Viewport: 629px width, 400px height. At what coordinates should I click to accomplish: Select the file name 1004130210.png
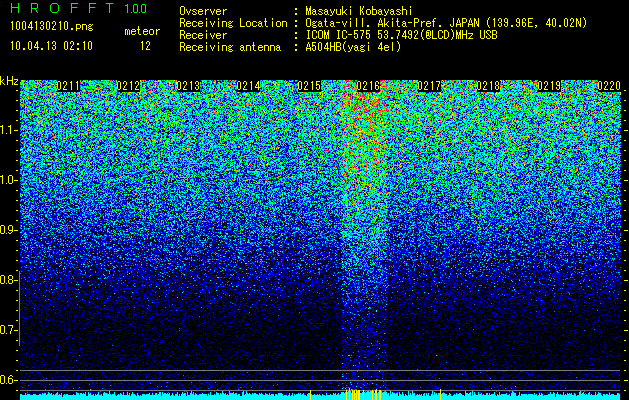52,27
